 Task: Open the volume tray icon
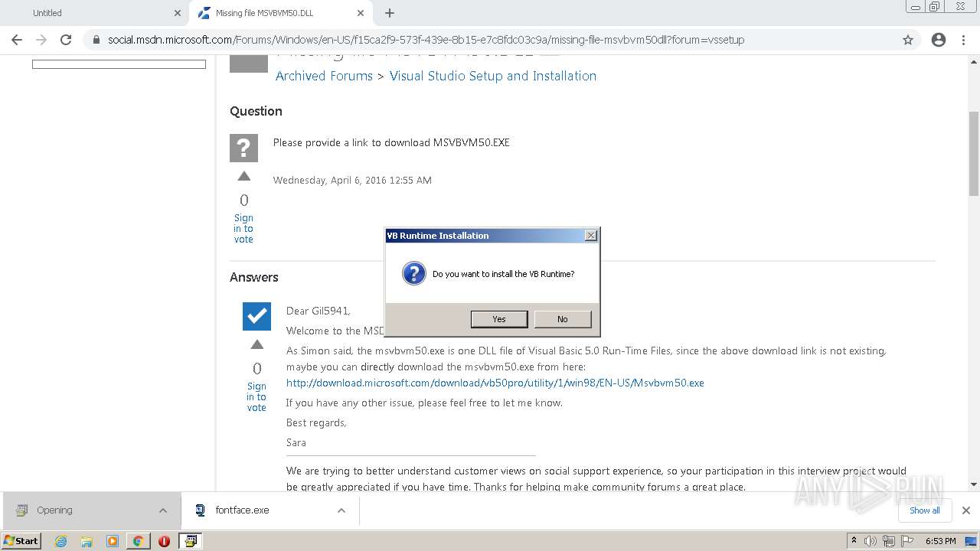tap(871, 541)
